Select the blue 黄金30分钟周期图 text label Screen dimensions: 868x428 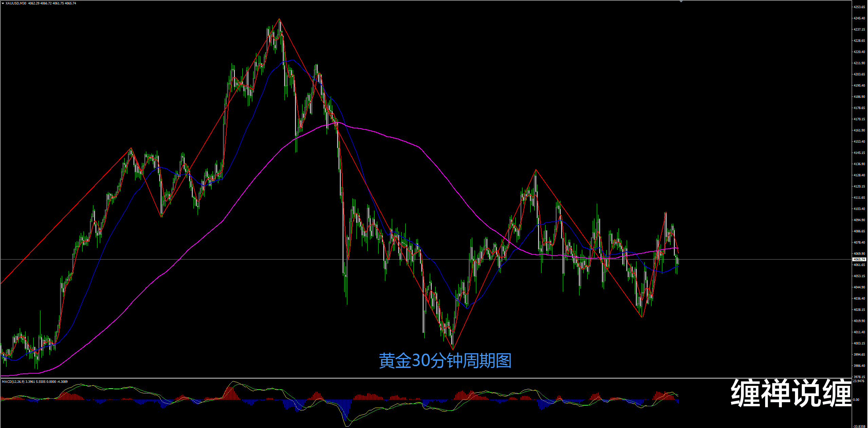[445, 361]
